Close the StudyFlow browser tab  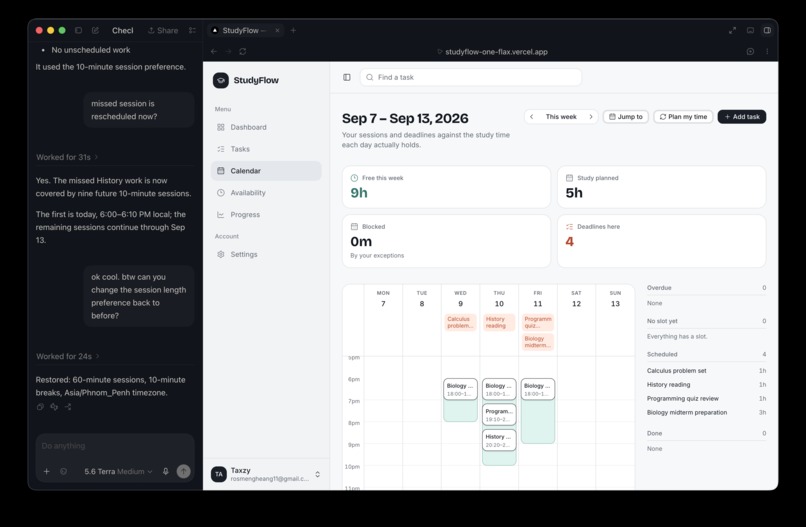click(x=277, y=30)
